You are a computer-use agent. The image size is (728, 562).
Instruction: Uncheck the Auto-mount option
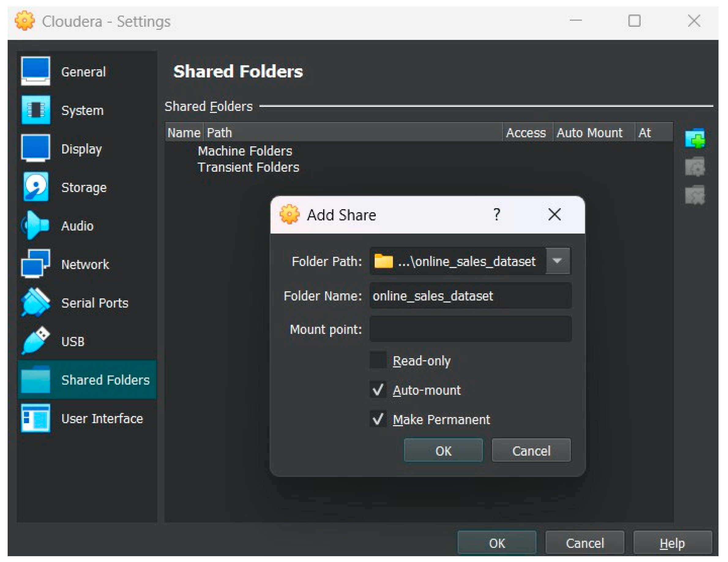(x=378, y=390)
